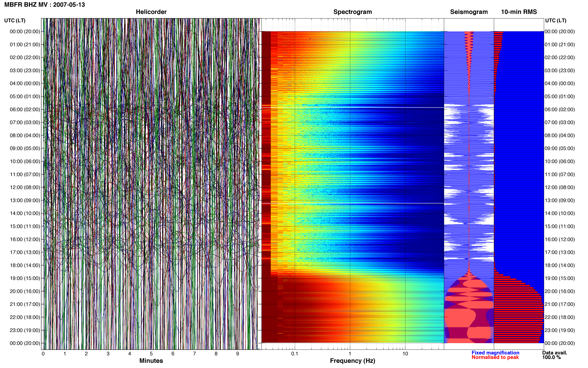Click the left '08:00 (04:00)' time label
Image resolution: width=588 pixels, height=368 pixels.
click(x=25, y=135)
